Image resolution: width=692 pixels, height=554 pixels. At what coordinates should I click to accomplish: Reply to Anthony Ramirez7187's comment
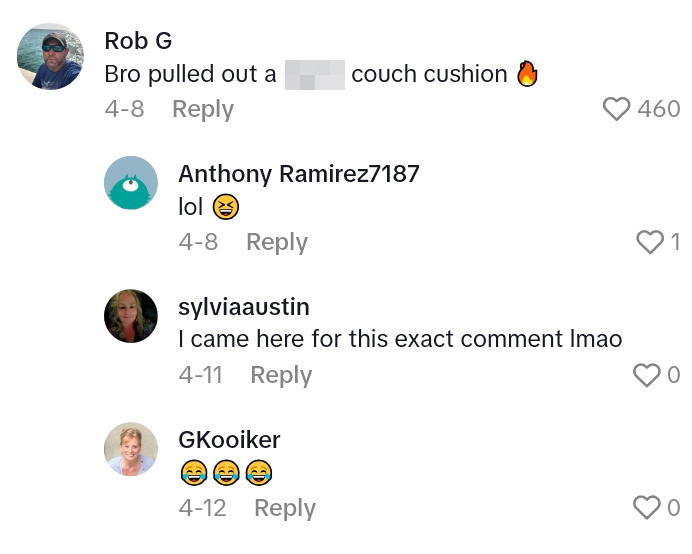pos(277,242)
